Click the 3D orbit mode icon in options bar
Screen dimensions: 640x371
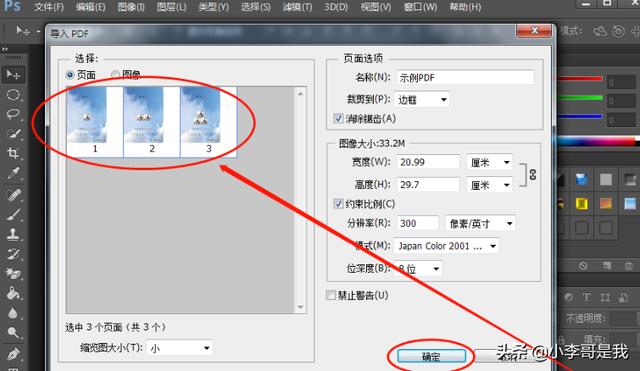tap(600, 31)
